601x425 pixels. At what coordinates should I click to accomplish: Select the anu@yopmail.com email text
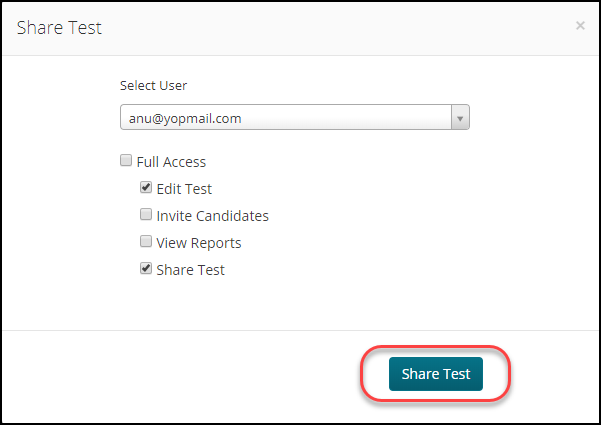tap(185, 118)
